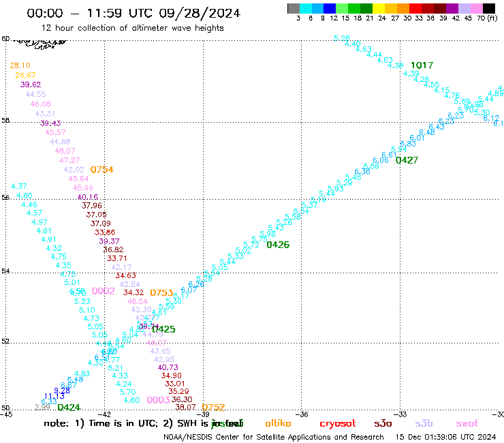Click the pink value '46.06'

tap(40, 104)
